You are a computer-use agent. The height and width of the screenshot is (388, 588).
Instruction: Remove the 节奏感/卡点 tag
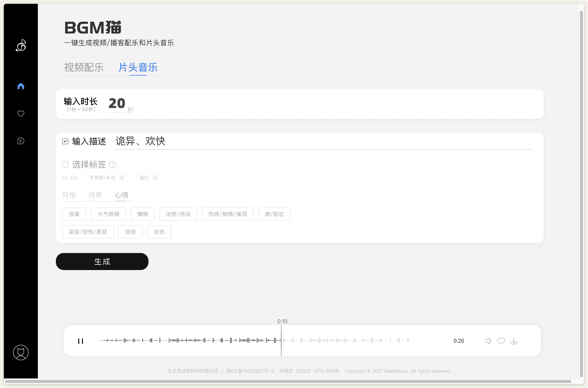point(122,178)
